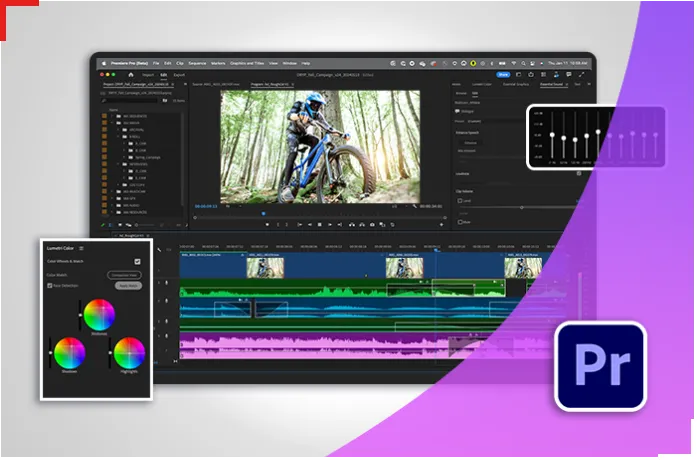The width and height of the screenshot is (697, 460).
Task: Toggle Color Wheels & Match checkbox
Action: click(x=137, y=262)
